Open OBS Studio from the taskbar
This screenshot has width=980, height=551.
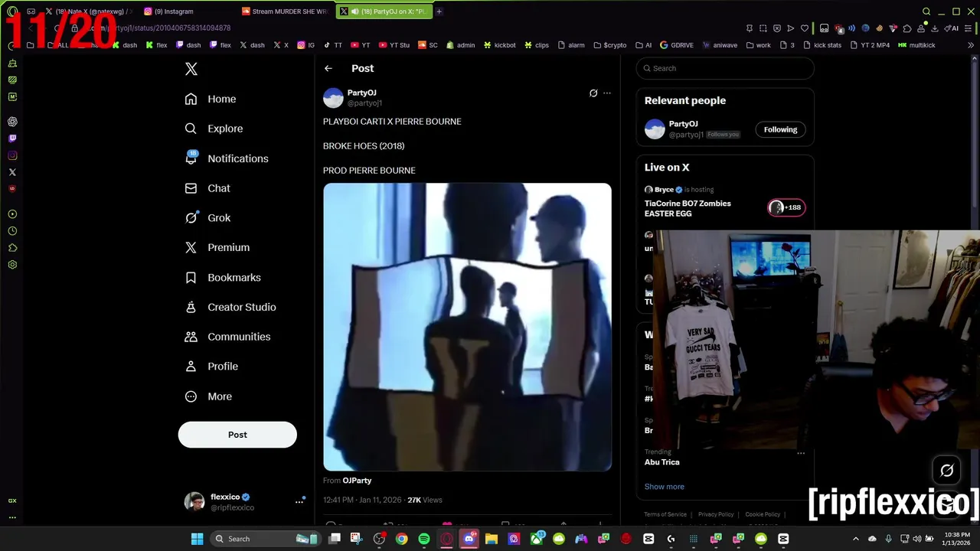[x=379, y=539]
